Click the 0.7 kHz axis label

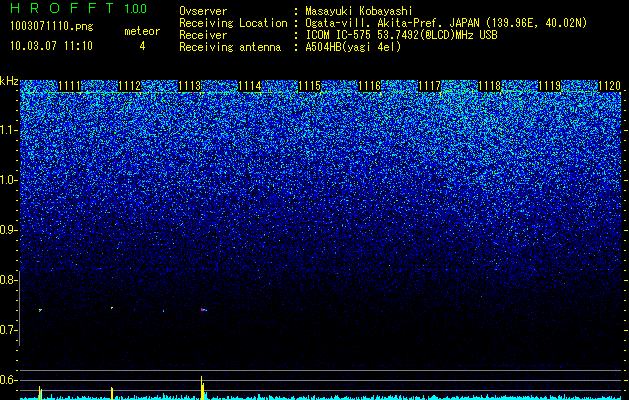8,330
